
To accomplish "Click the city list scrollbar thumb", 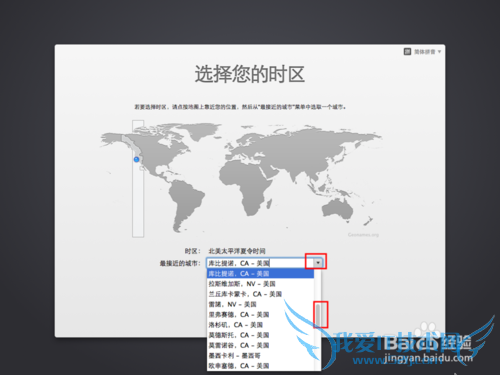I will tap(318, 315).
